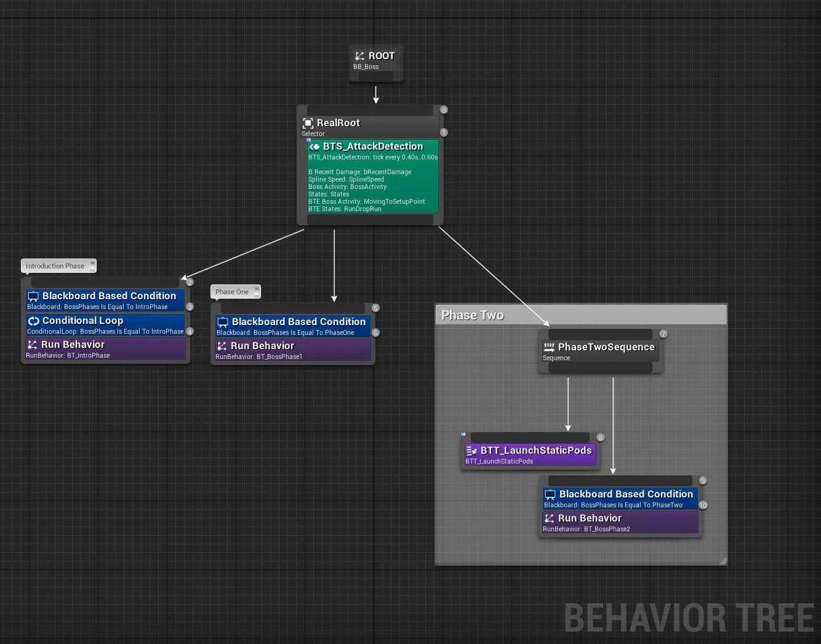Select the IntroPhase Blackboard Based Condition decorator

(x=105, y=300)
